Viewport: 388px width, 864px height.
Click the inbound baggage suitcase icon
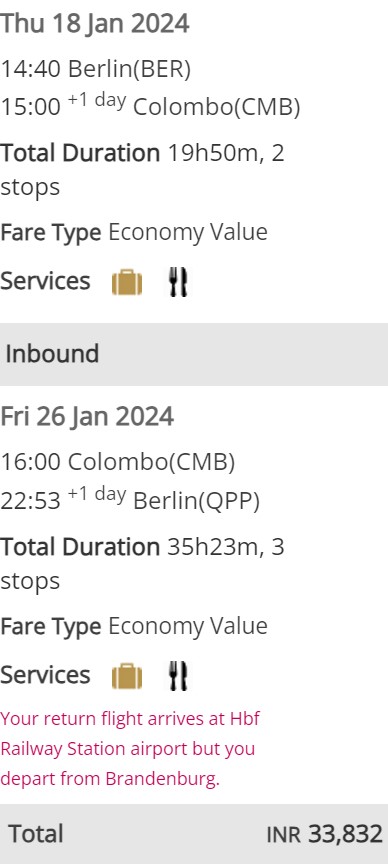[127, 676]
